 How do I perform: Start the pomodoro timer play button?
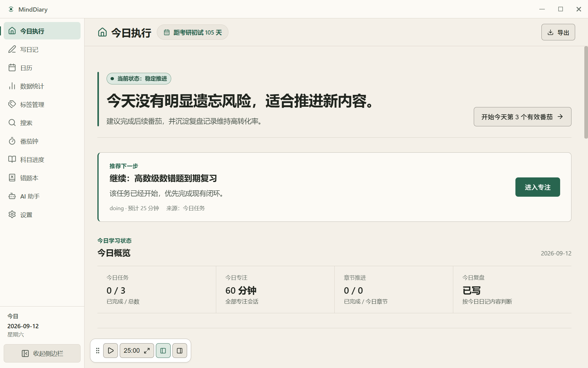[x=111, y=351]
